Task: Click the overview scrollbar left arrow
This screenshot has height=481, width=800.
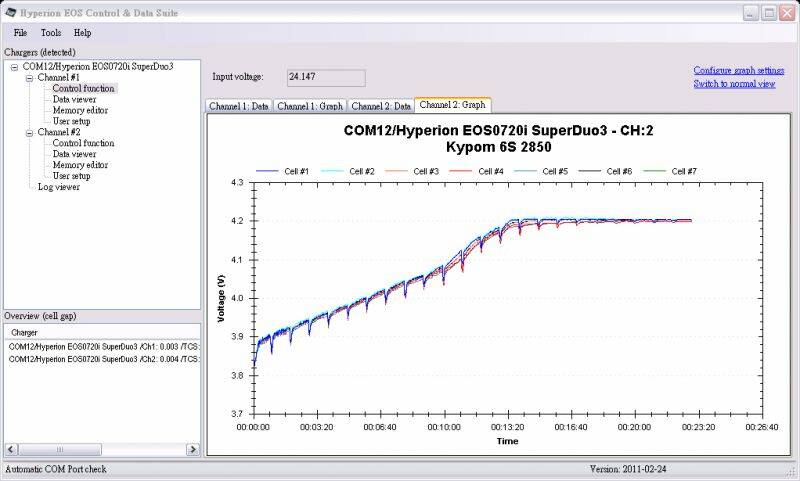Action: tap(11, 449)
